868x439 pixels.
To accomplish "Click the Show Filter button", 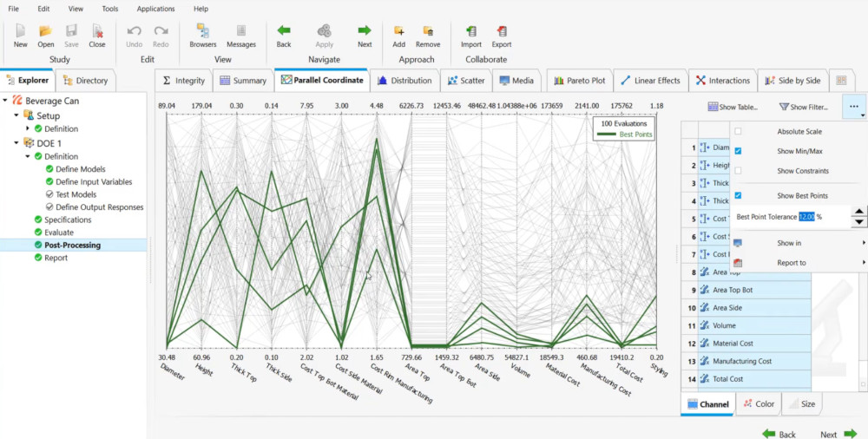I will click(804, 108).
